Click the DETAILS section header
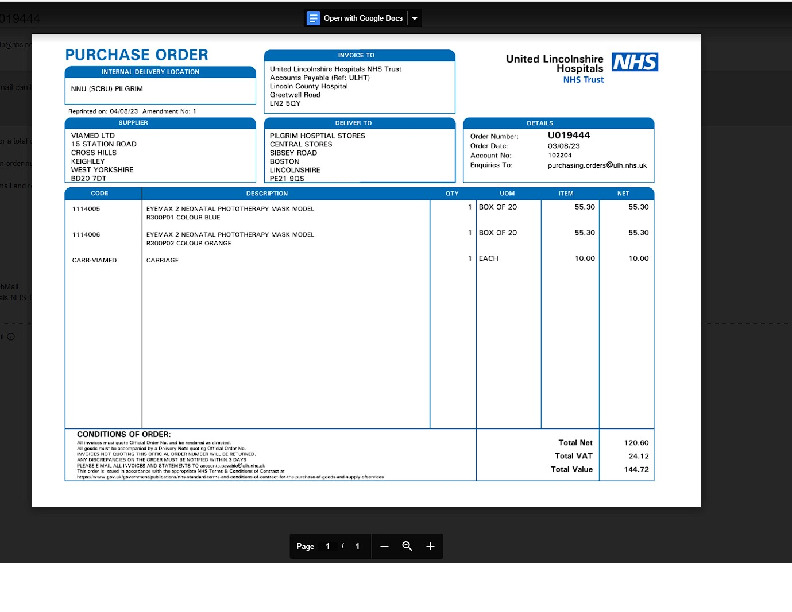Viewport: 792px width, 612px height. 558,123
